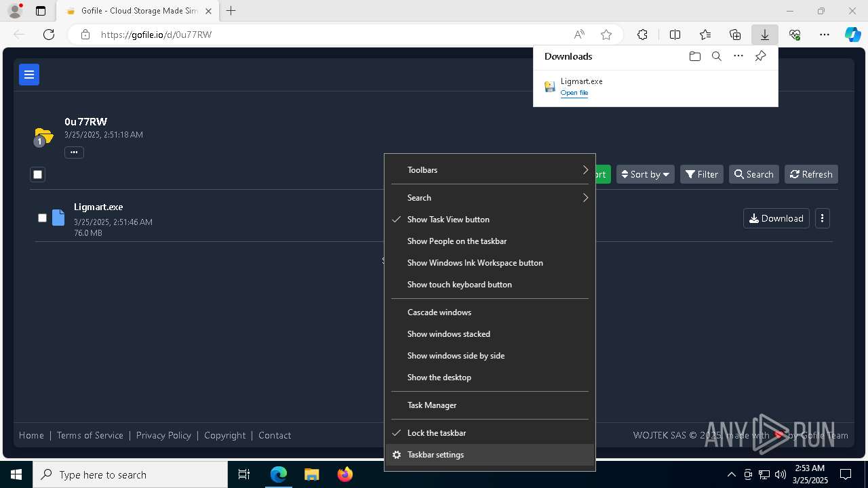868x488 pixels.
Task: Open a new browser tab
Action: 231,11
